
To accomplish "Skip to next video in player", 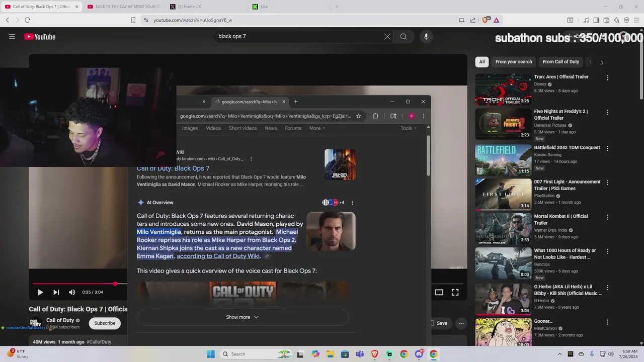I will 56,292.
